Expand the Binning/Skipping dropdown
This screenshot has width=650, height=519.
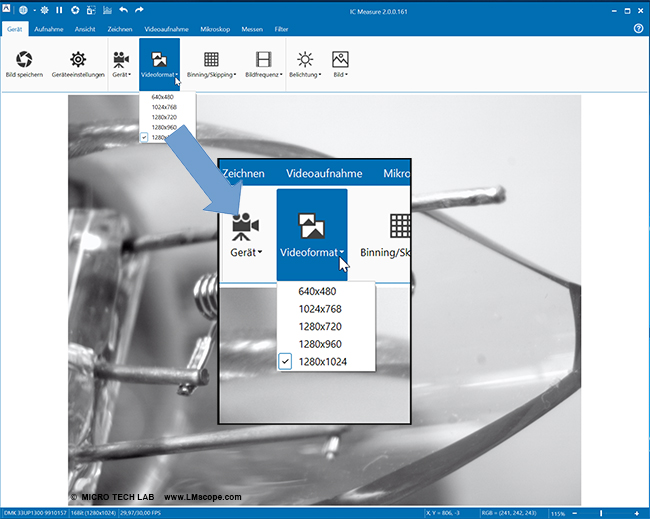coord(212,75)
